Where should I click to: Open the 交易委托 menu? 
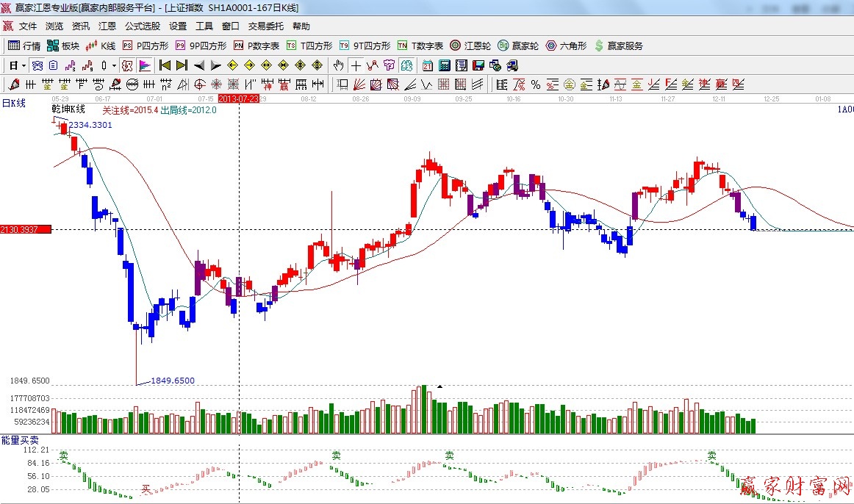265,26
